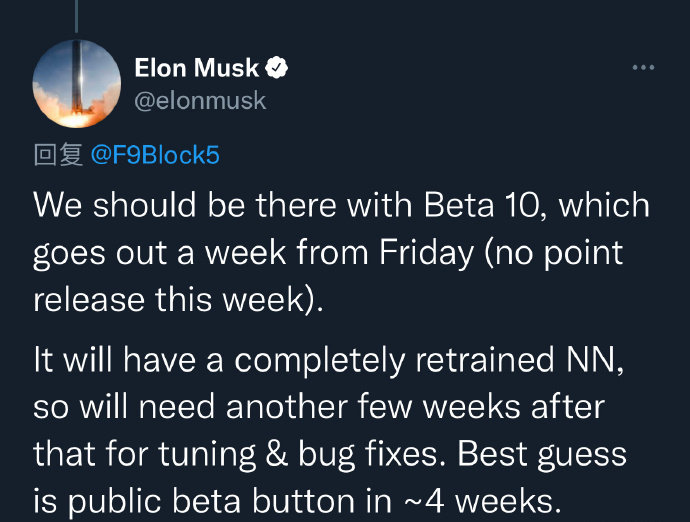Click the release this week) text line
690x522 pixels.
(178, 300)
